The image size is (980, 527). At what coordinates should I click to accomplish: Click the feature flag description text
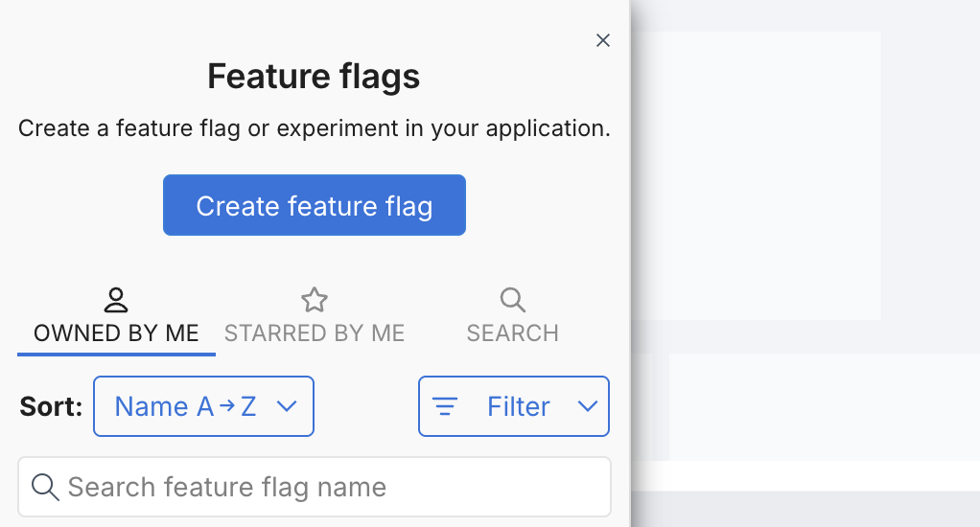314,128
